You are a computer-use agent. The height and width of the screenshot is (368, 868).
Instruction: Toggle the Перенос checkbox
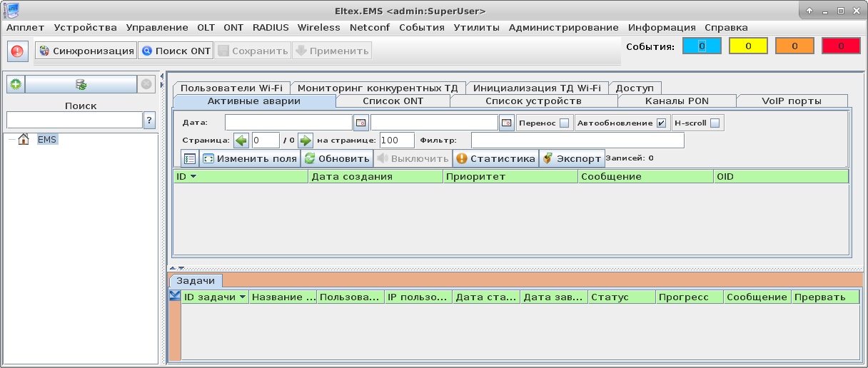[x=565, y=123]
